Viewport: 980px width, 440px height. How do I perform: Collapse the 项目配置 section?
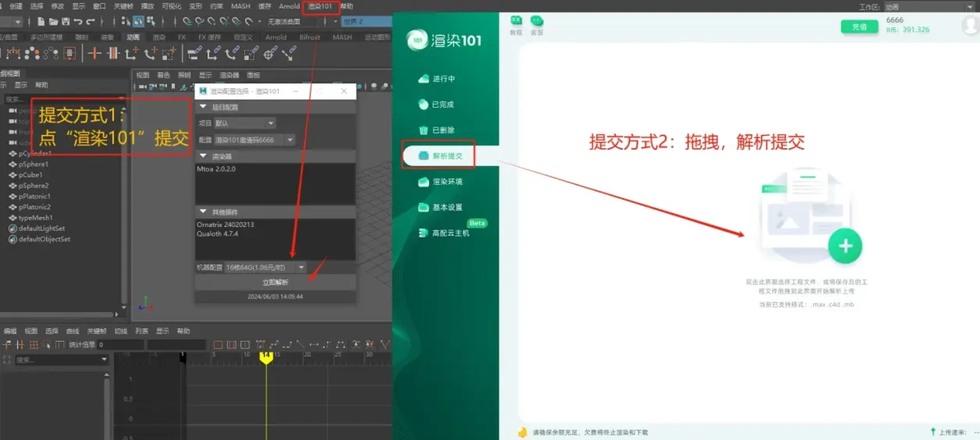point(203,108)
